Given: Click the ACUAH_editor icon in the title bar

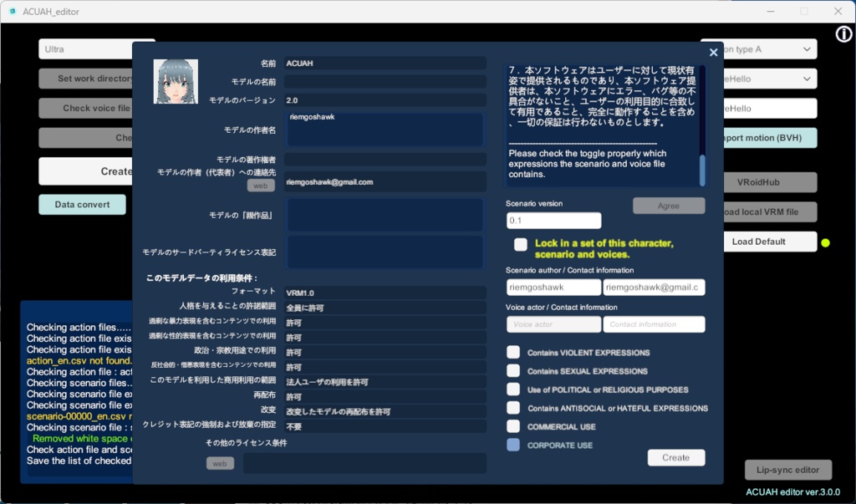Looking at the screenshot, I should pyautogui.click(x=12, y=12).
